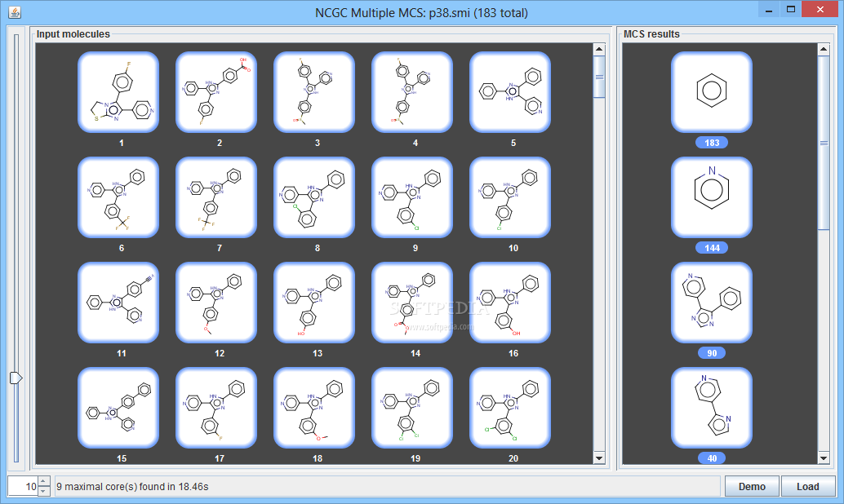Image resolution: width=844 pixels, height=504 pixels.
Task: Select input molecule thumbnail 20
Action: [x=510, y=408]
